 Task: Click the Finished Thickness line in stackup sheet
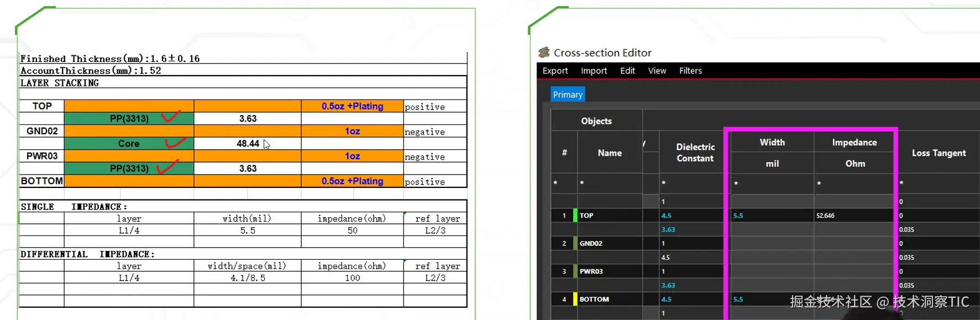coord(110,59)
